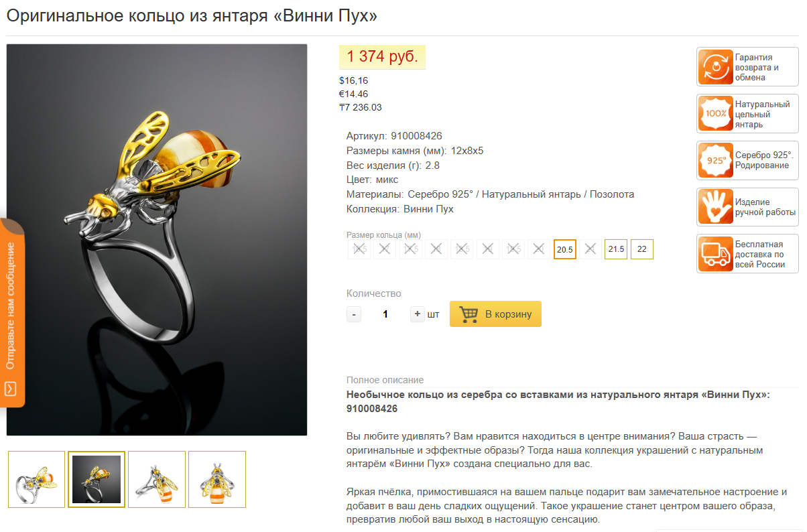Image resolution: width=807 pixels, height=532 pixels.
Task: Click the return and exchange guarantee icon
Action: 715,67
